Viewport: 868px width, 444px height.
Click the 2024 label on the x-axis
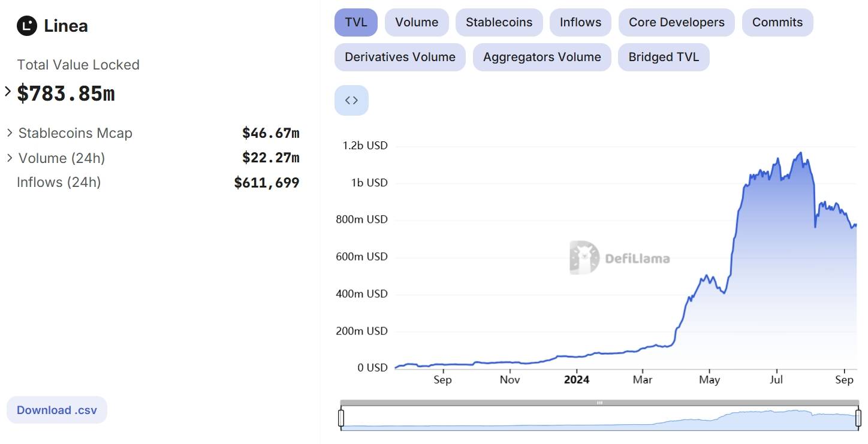[577, 380]
